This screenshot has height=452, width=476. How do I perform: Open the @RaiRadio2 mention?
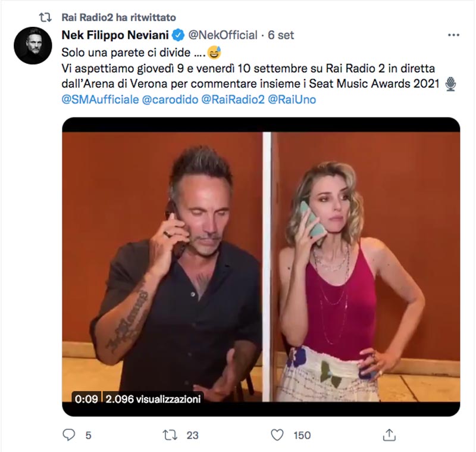233,99
